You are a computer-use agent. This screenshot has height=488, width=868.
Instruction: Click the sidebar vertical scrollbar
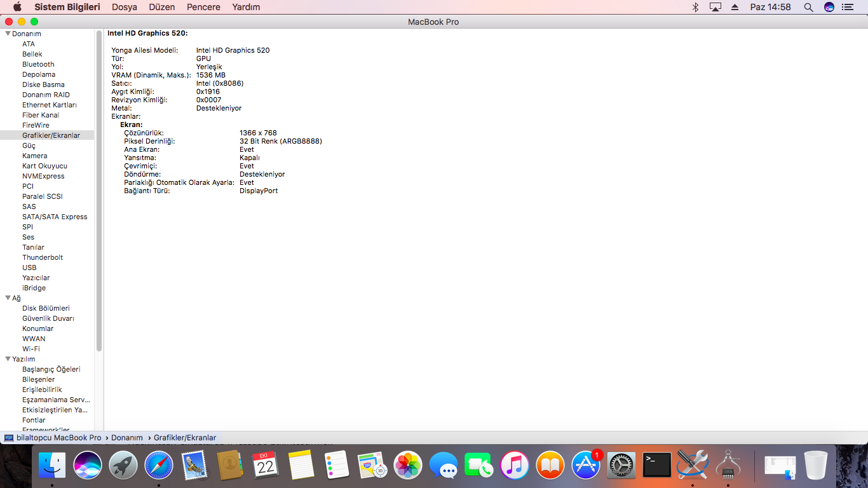pos(99,191)
